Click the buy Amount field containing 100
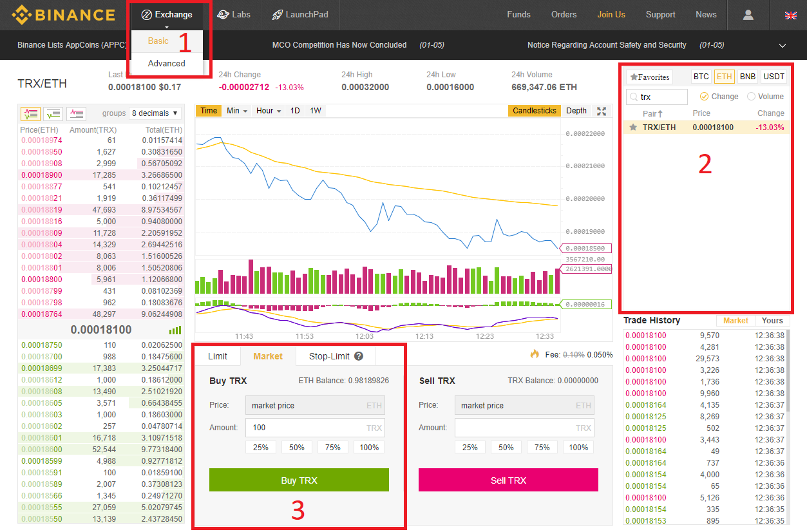This screenshot has height=532, width=807. (x=315, y=428)
